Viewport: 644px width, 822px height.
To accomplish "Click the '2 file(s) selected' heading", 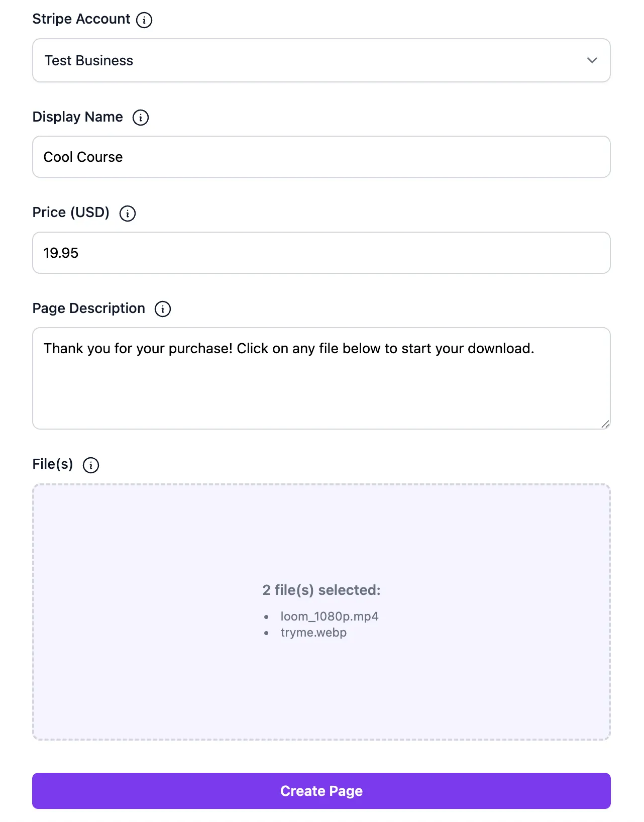I will pyautogui.click(x=321, y=590).
